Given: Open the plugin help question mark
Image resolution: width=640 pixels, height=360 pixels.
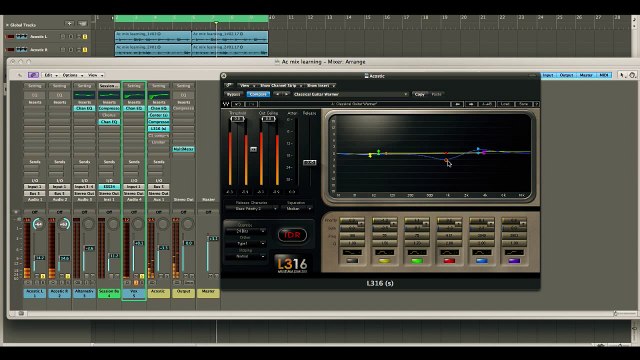Looking at the screenshot, I should pos(537,104).
